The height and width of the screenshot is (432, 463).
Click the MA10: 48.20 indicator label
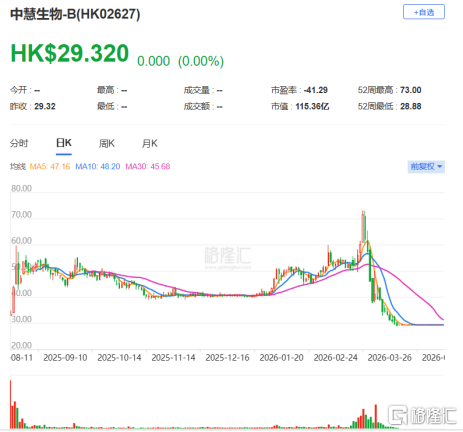(x=98, y=166)
